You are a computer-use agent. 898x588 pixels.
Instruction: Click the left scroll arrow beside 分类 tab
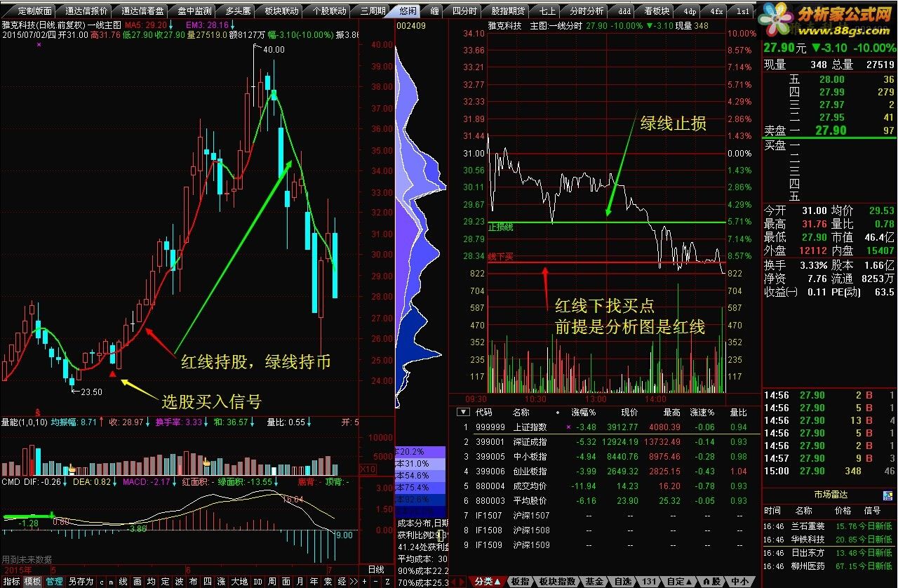pos(453,582)
